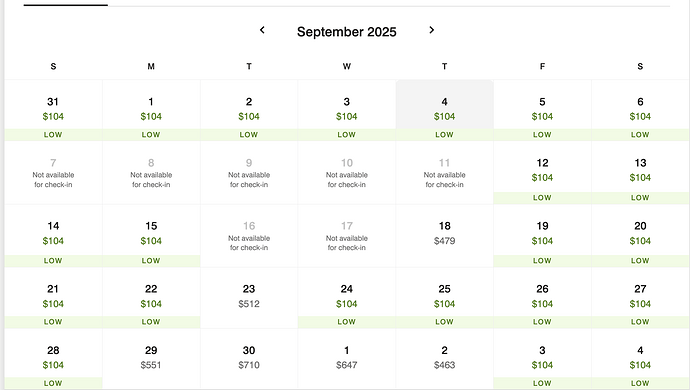Pick September 23 priced $512
The image size is (690, 390).
[x=249, y=298]
